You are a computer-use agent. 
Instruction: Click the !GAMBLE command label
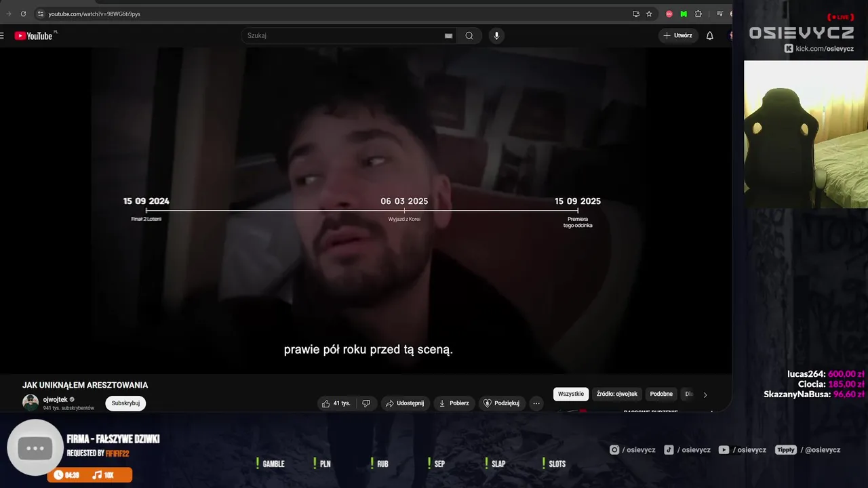pos(270,464)
